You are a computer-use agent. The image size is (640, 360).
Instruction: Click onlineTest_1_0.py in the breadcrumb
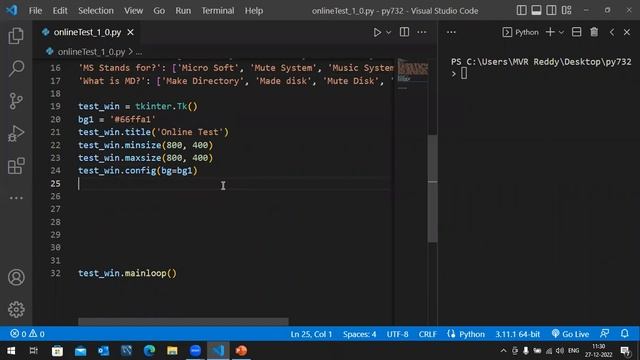(91, 52)
